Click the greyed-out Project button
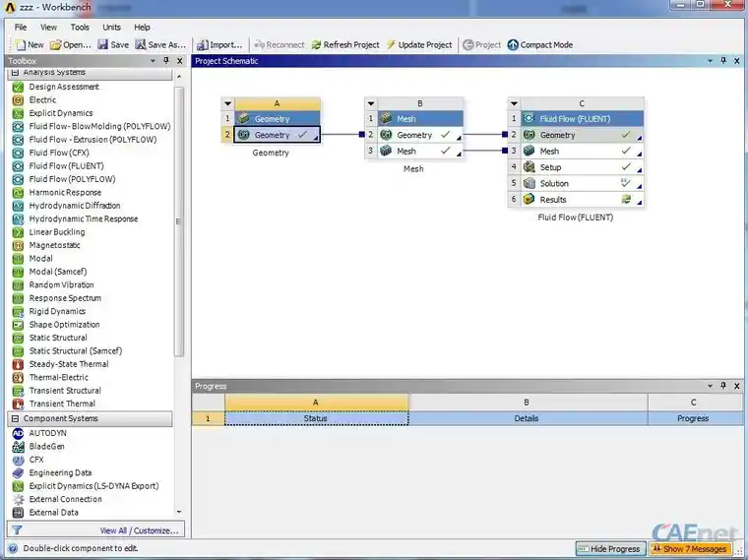 click(x=482, y=45)
